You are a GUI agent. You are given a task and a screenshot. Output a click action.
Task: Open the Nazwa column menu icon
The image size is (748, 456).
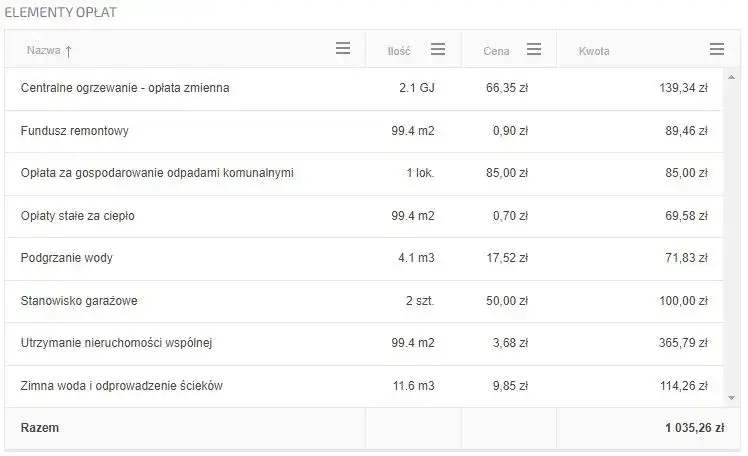click(x=343, y=48)
